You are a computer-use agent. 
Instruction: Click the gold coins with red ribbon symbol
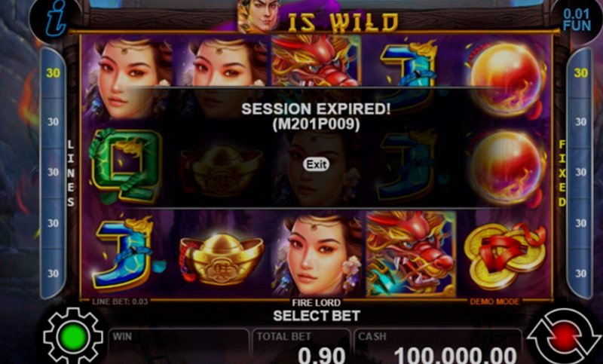click(x=505, y=255)
